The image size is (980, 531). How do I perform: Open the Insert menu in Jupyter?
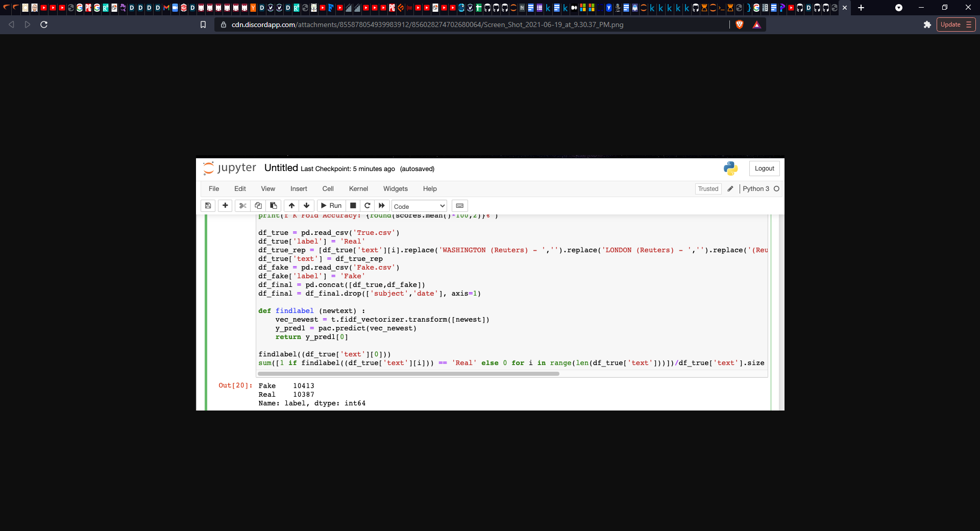[299, 189]
